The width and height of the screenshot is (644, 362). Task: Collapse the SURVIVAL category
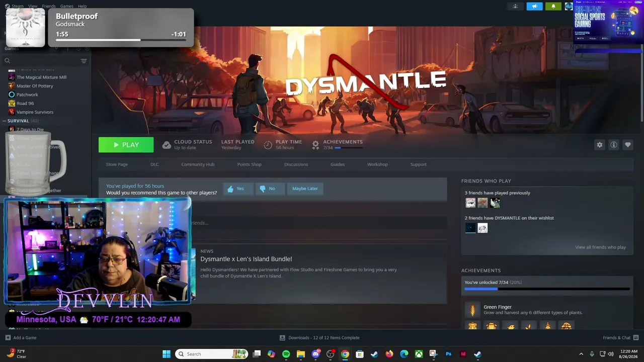coord(4,121)
